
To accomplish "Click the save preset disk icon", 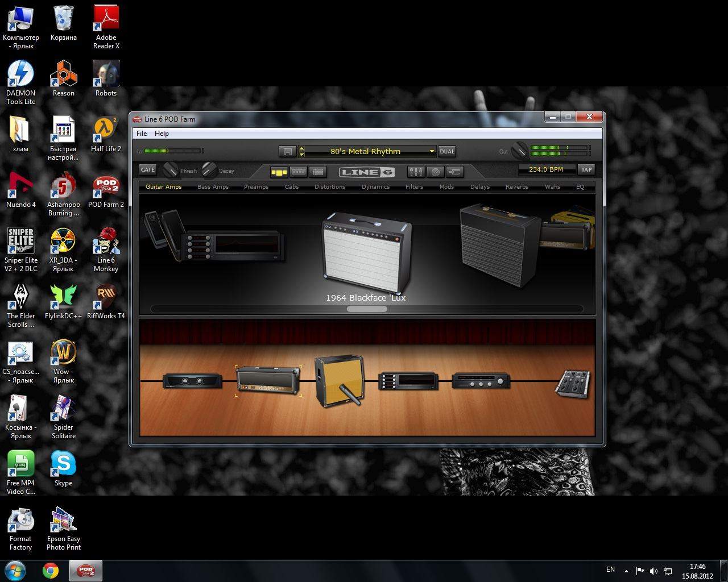I will pyautogui.click(x=287, y=151).
